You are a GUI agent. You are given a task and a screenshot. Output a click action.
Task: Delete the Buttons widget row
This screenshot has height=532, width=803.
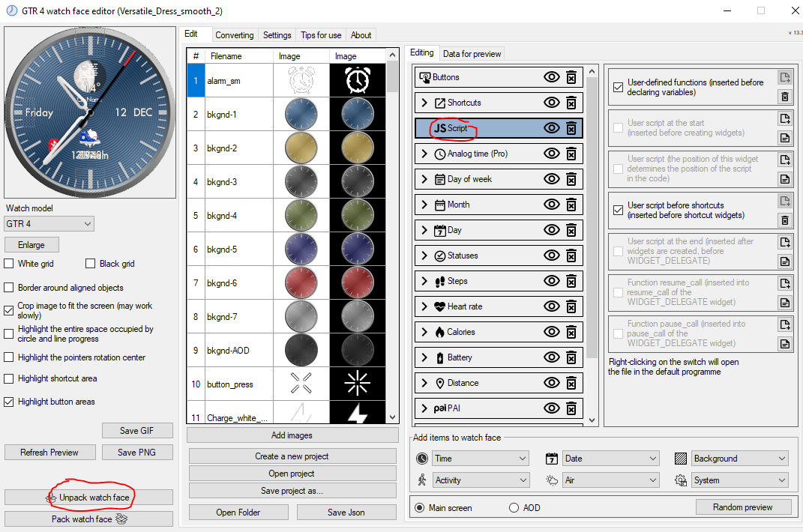(x=571, y=77)
